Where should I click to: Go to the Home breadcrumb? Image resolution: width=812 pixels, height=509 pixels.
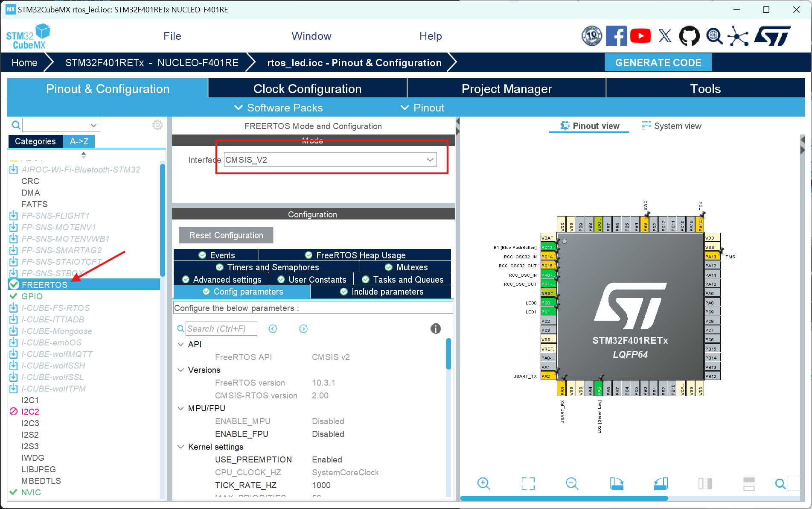[25, 63]
